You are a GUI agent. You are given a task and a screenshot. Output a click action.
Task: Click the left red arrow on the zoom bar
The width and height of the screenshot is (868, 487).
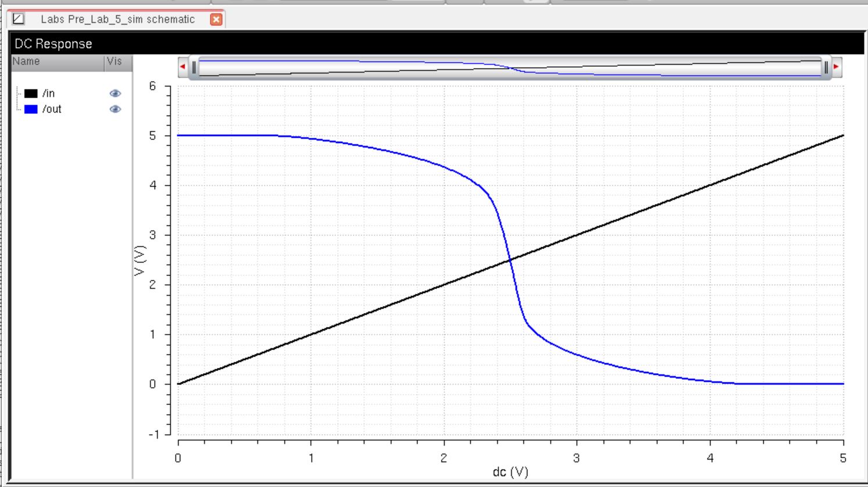coord(183,67)
